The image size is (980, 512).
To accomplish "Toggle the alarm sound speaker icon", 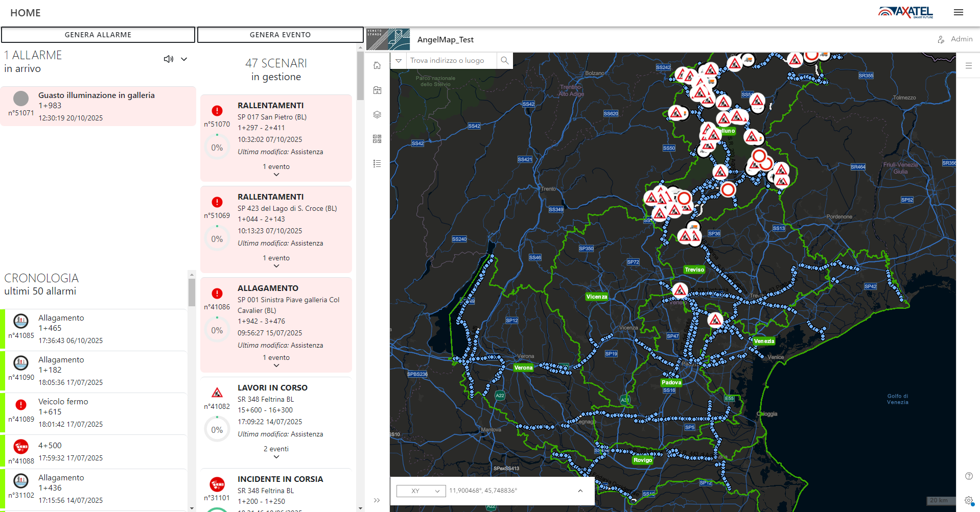I will click(x=169, y=59).
